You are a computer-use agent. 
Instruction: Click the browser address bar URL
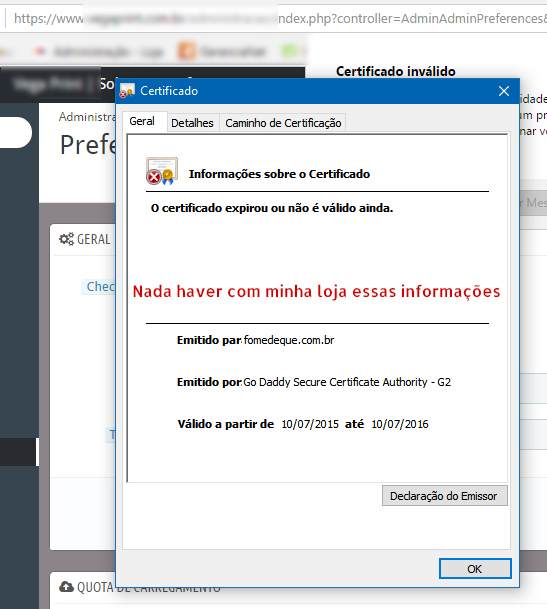(x=280, y=18)
